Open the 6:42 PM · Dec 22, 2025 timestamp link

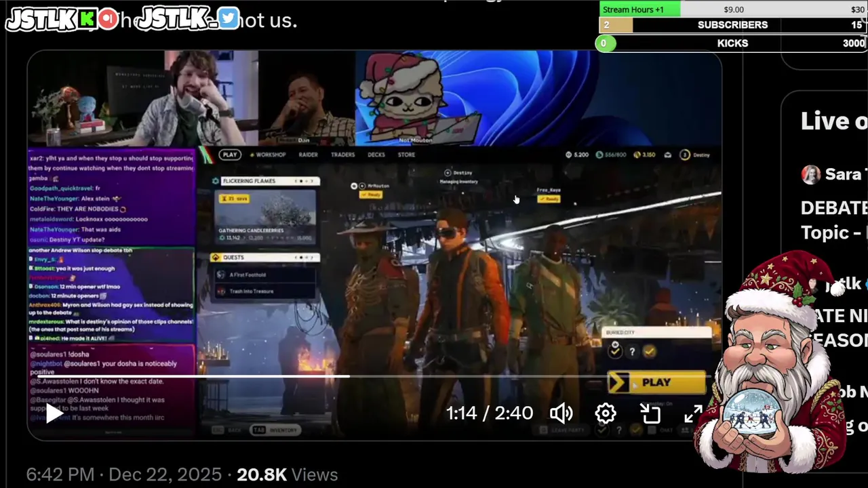coord(124,475)
